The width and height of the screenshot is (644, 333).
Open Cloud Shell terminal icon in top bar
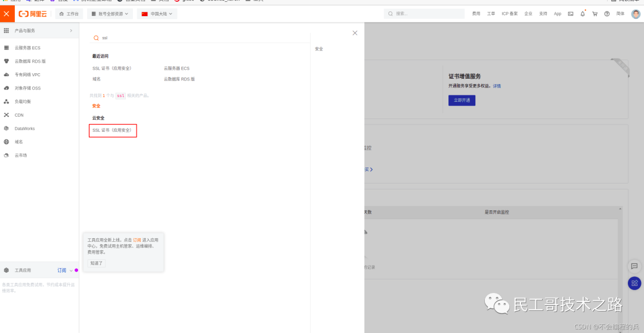[x=571, y=14]
